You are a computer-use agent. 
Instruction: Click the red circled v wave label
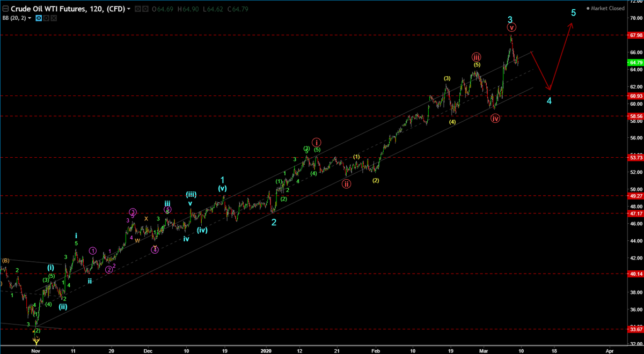[512, 27]
